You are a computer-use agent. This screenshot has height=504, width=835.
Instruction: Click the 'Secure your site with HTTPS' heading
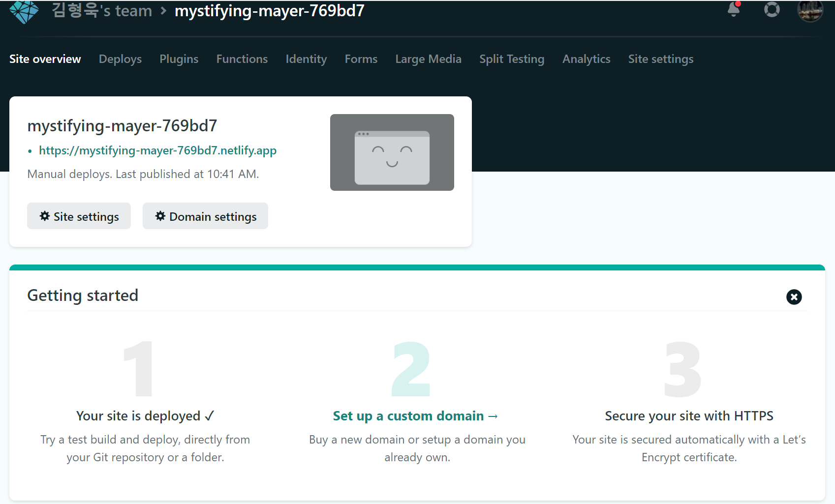tap(689, 416)
